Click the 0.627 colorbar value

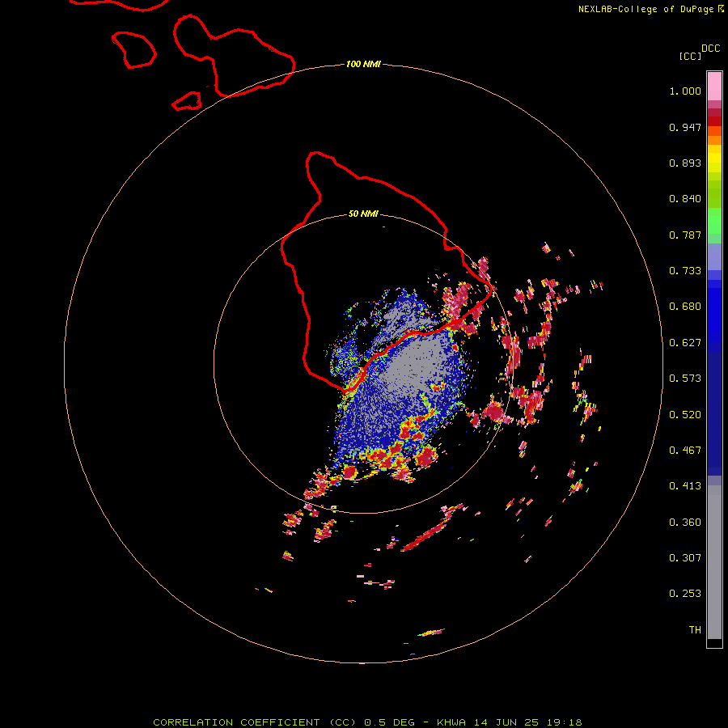(x=685, y=343)
